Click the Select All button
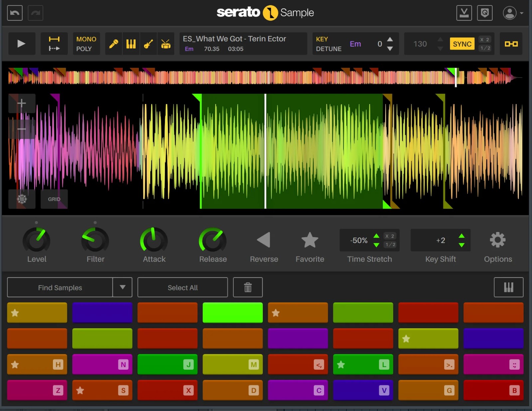Image resolution: width=532 pixels, height=411 pixels. coord(182,287)
